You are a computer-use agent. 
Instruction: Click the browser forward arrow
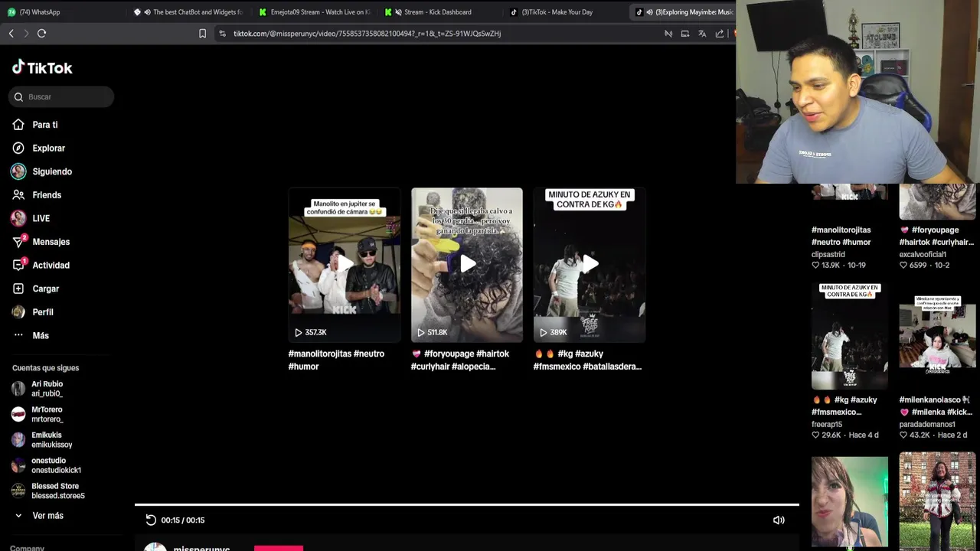(26, 34)
